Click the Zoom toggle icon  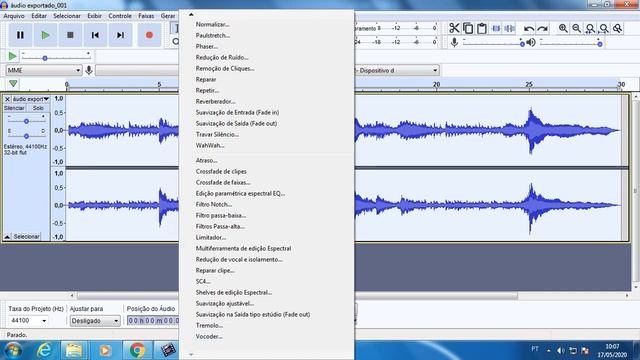click(x=618, y=28)
